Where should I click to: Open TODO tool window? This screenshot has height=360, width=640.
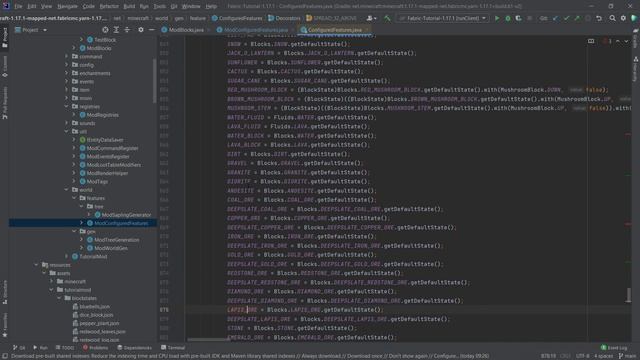coord(64,348)
